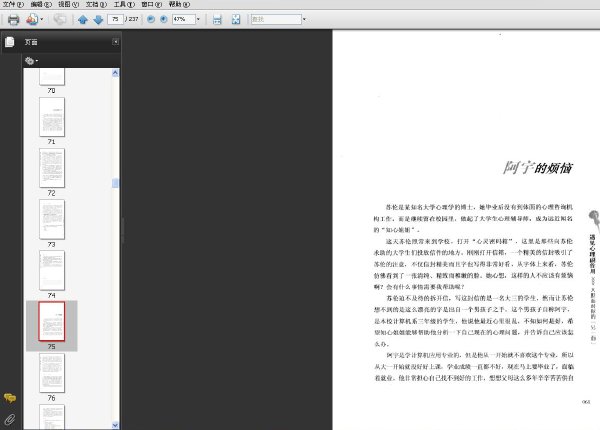This screenshot has height=430, width=600.
Task: Click the collaborate/share icon in toolbar
Action: (x=32, y=19)
